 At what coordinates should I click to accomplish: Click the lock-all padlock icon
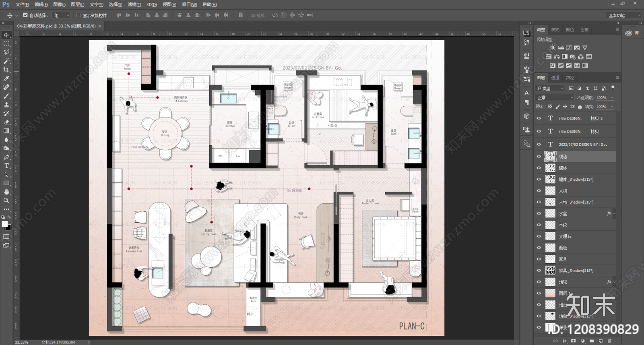pos(580,107)
